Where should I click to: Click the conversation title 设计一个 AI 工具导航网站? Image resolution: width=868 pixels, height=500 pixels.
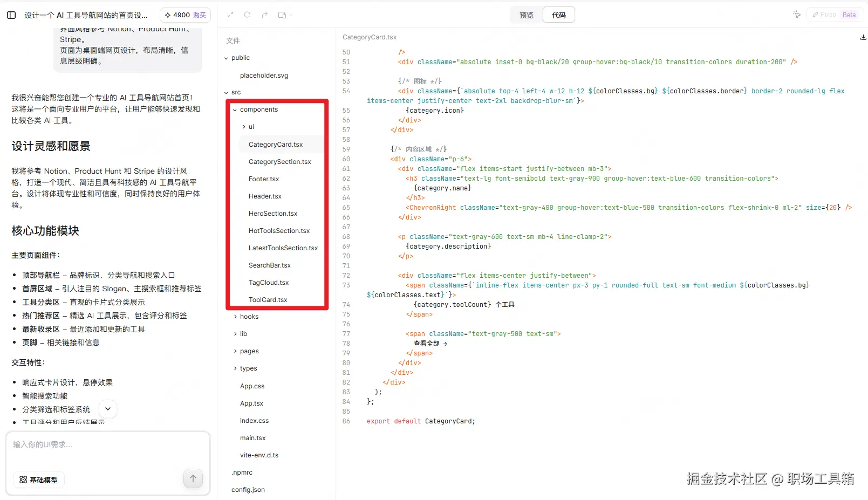[86, 15]
